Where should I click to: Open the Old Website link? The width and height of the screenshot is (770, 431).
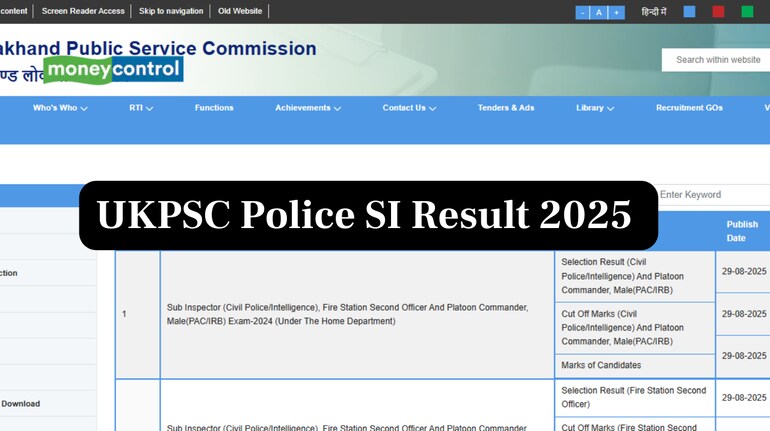pyautogui.click(x=240, y=11)
